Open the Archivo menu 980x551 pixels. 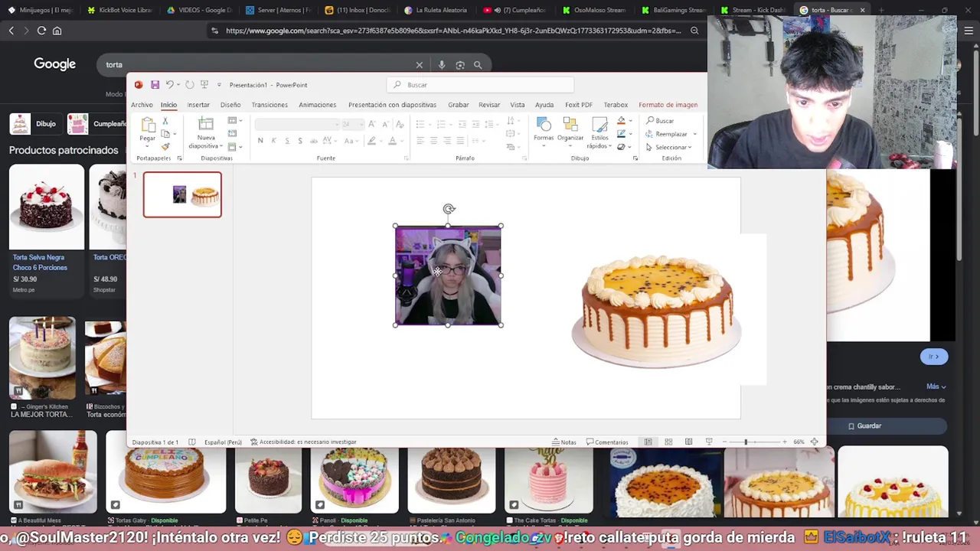coord(142,105)
